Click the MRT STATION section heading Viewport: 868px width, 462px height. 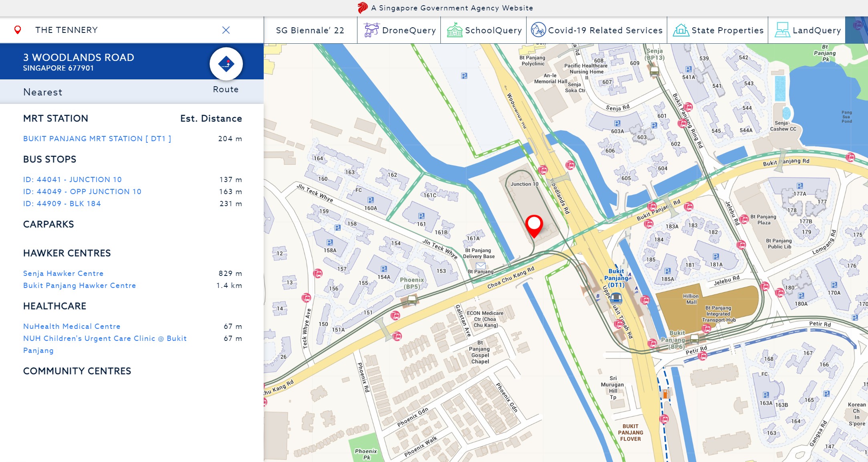[x=56, y=118]
